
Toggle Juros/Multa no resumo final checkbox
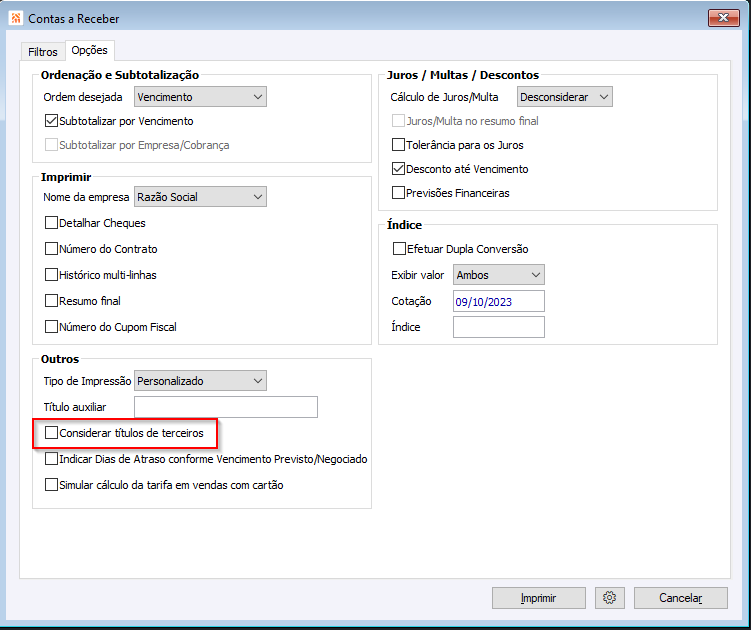coord(398,121)
